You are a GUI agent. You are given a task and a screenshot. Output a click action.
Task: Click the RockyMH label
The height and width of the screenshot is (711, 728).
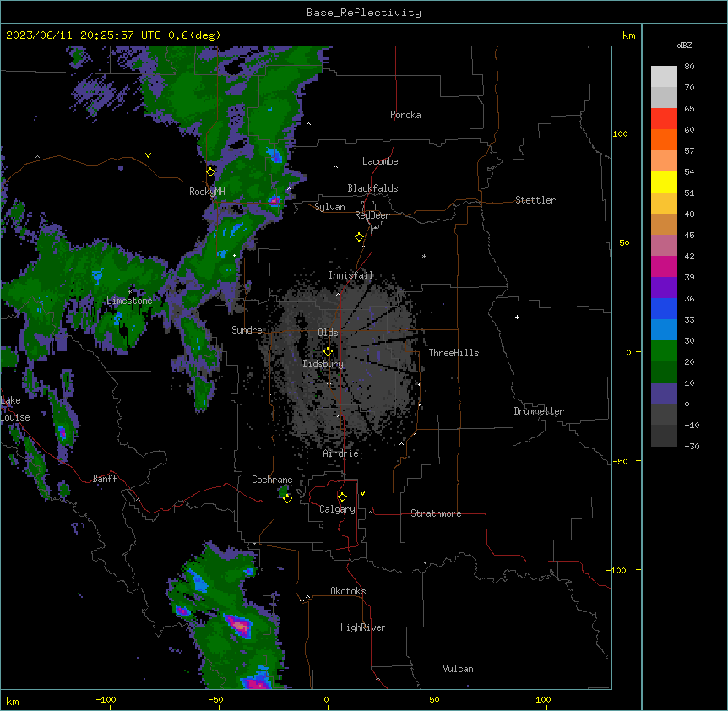click(207, 191)
